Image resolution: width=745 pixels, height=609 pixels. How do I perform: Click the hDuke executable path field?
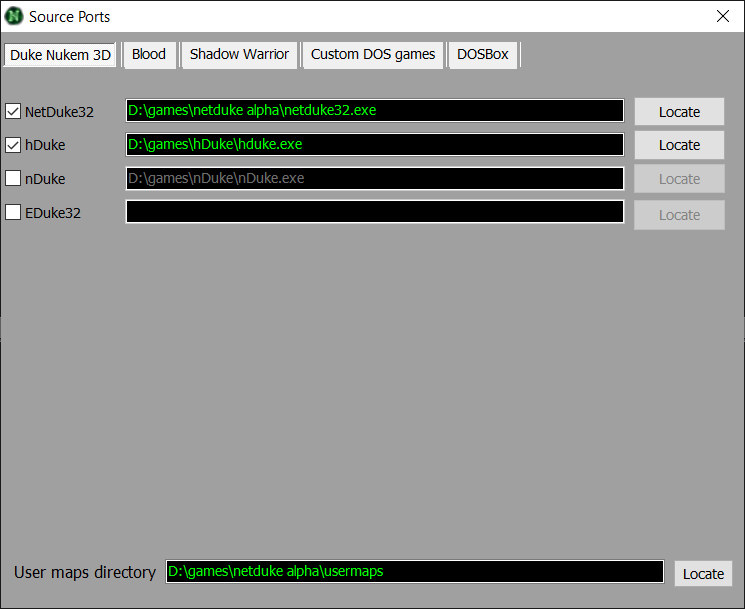375,144
